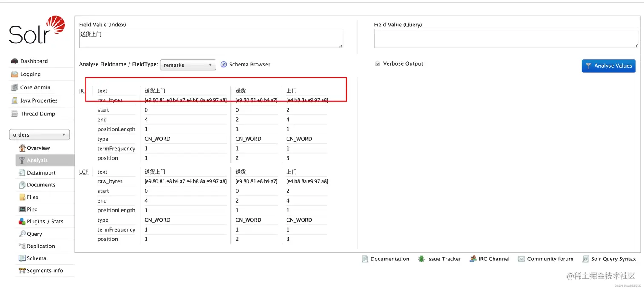Open the Query page
644x289 pixels.
point(34,234)
